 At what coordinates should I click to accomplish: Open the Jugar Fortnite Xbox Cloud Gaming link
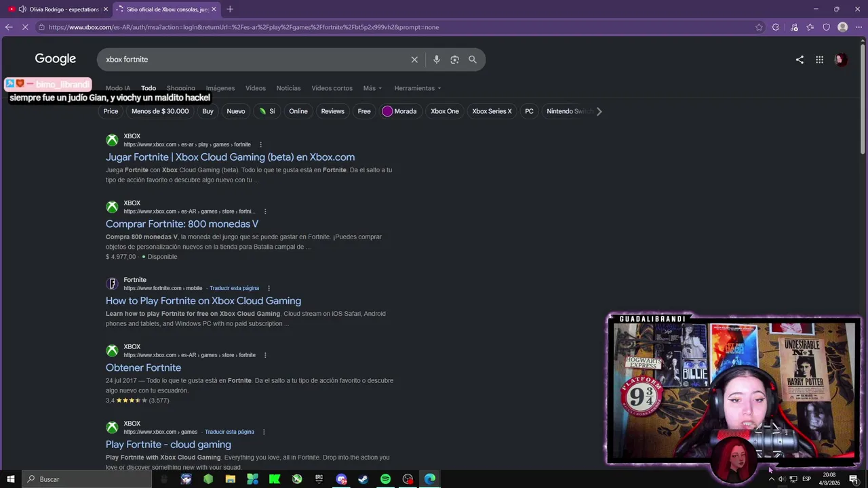(230, 157)
